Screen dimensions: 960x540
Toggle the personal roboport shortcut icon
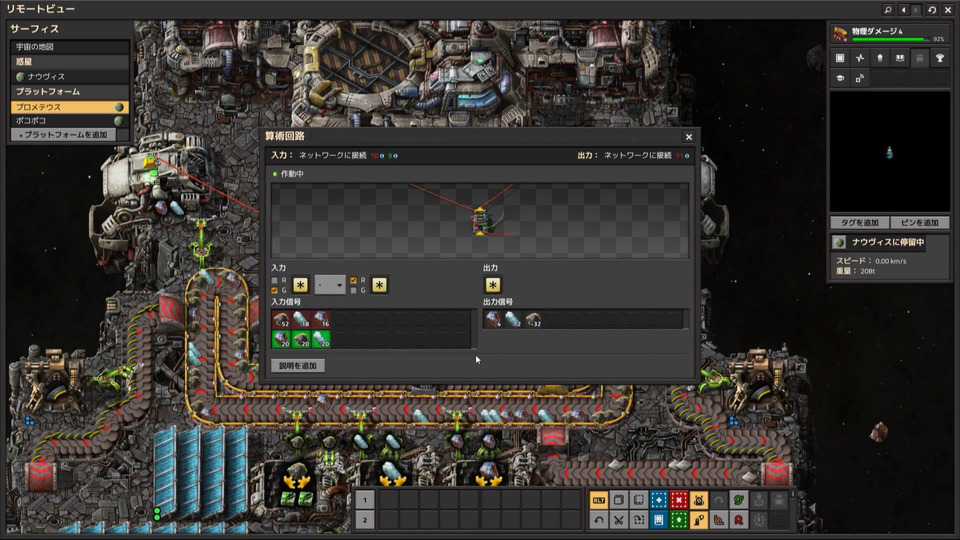699,500
